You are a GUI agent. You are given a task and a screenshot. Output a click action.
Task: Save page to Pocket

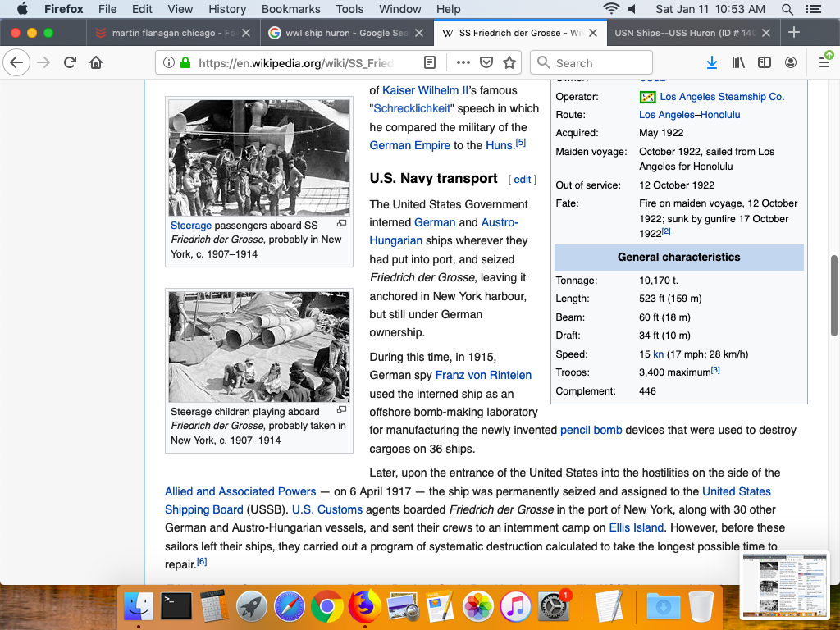point(486,62)
